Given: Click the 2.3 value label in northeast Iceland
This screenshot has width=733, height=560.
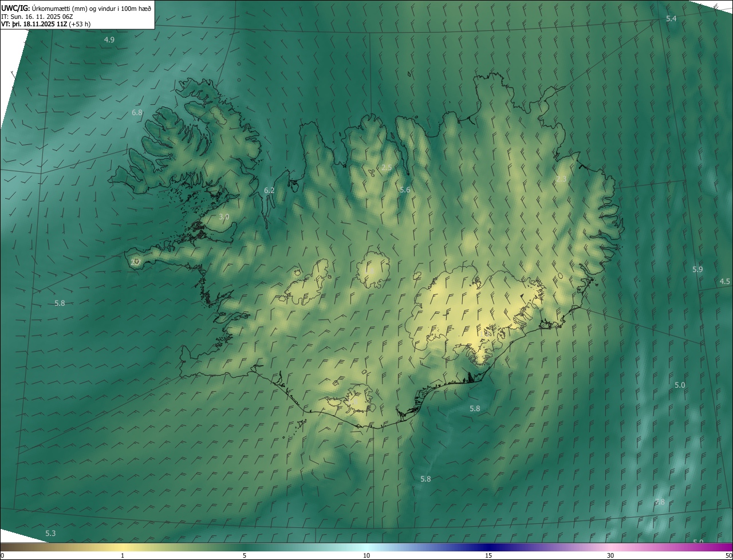Looking at the screenshot, I should pos(561,179).
